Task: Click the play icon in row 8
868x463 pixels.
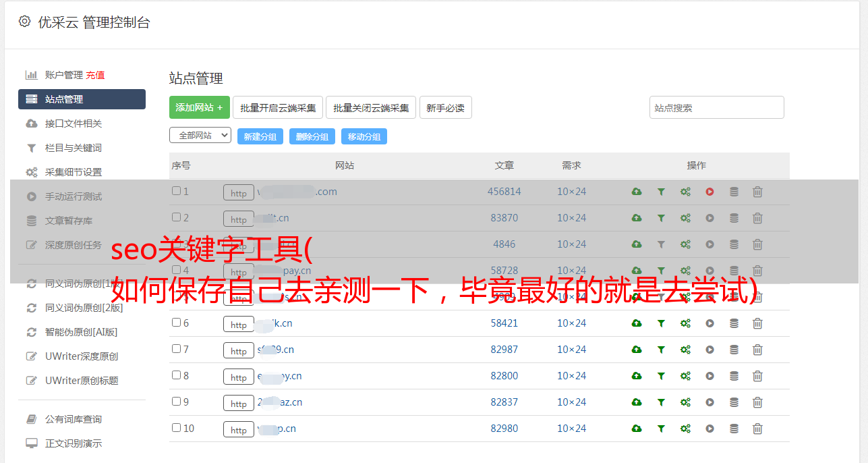Action: pos(710,376)
